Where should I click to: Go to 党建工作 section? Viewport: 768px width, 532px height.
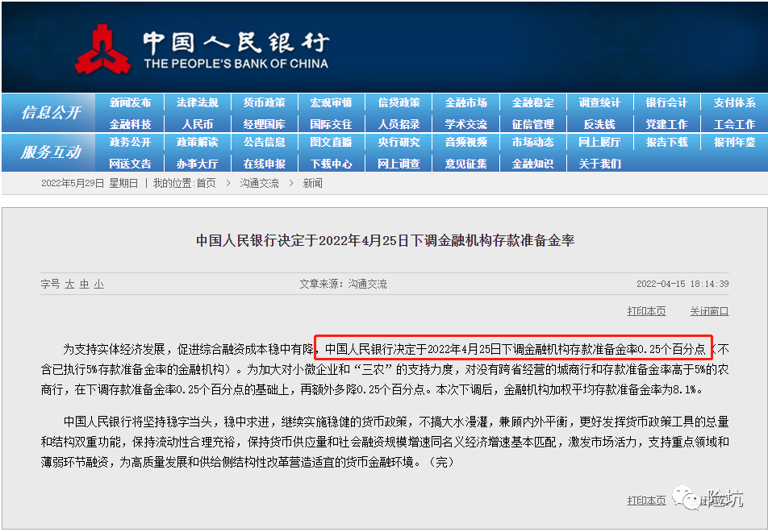pyautogui.click(x=666, y=124)
